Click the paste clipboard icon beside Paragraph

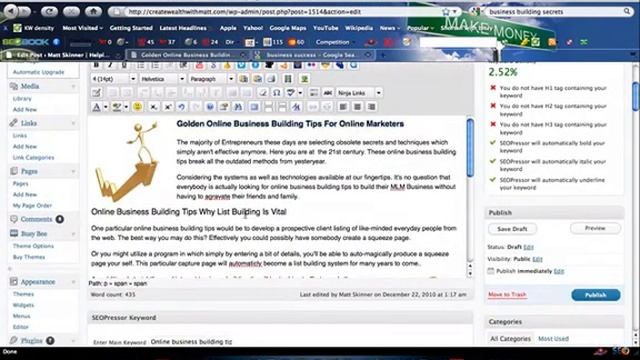tap(244, 79)
